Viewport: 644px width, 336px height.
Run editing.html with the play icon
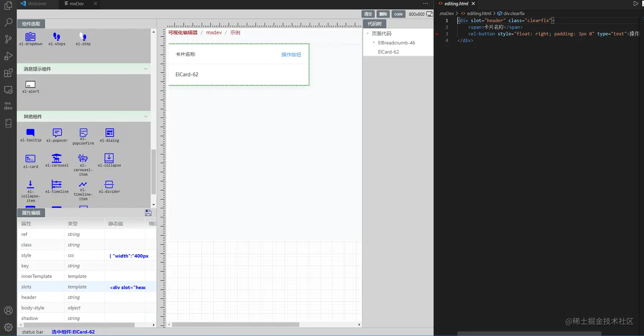click(x=636, y=4)
